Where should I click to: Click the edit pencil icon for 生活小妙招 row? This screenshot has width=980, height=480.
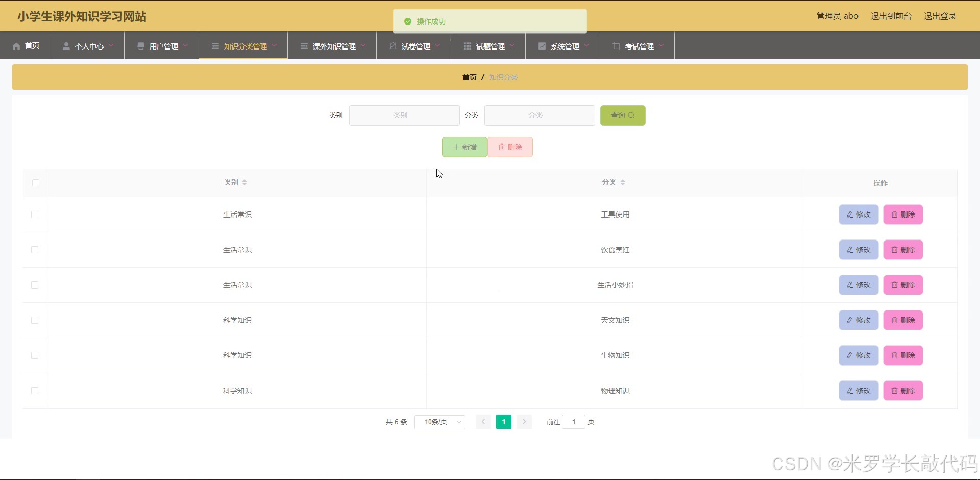click(850, 285)
